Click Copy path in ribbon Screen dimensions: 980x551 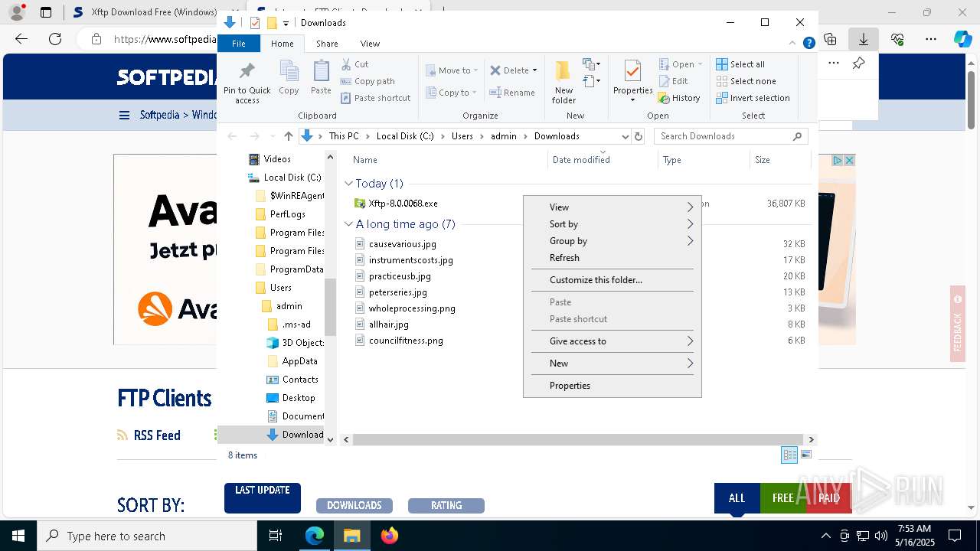(367, 81)
